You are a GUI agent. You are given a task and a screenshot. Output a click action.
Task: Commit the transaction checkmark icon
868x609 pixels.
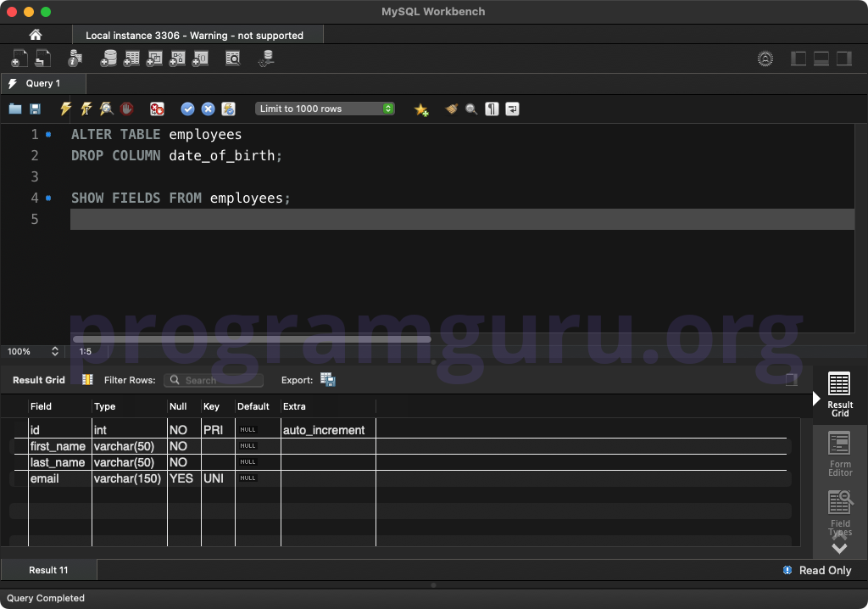pyautogui.click(x=187, y=109)
